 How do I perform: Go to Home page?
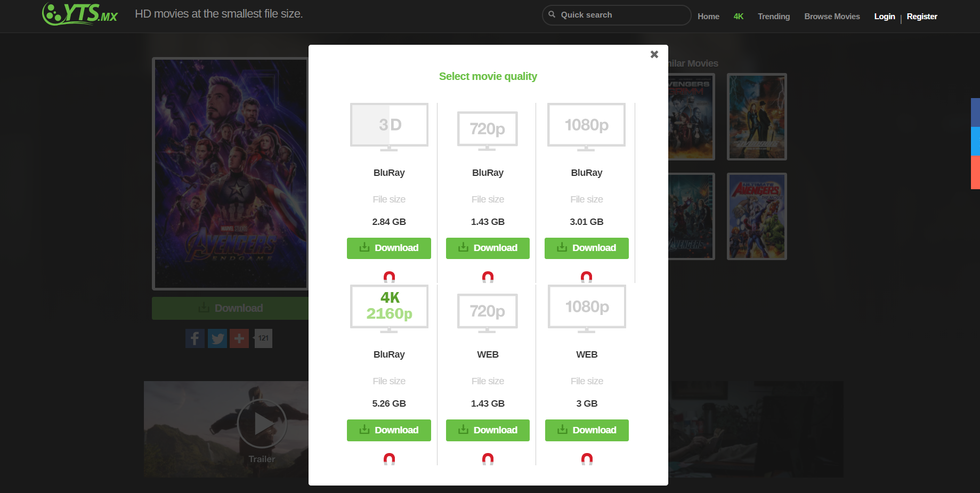pyautogui.click(x=708, y=17)
